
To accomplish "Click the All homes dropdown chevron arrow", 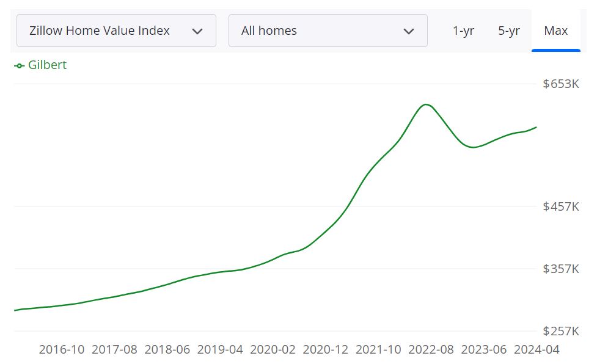I will pos(409,30).
